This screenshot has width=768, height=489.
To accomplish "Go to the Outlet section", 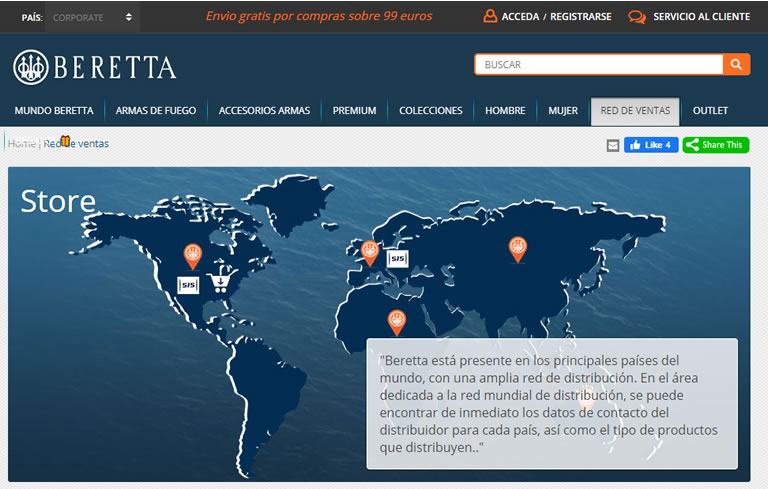I will [x=710, y=111].
